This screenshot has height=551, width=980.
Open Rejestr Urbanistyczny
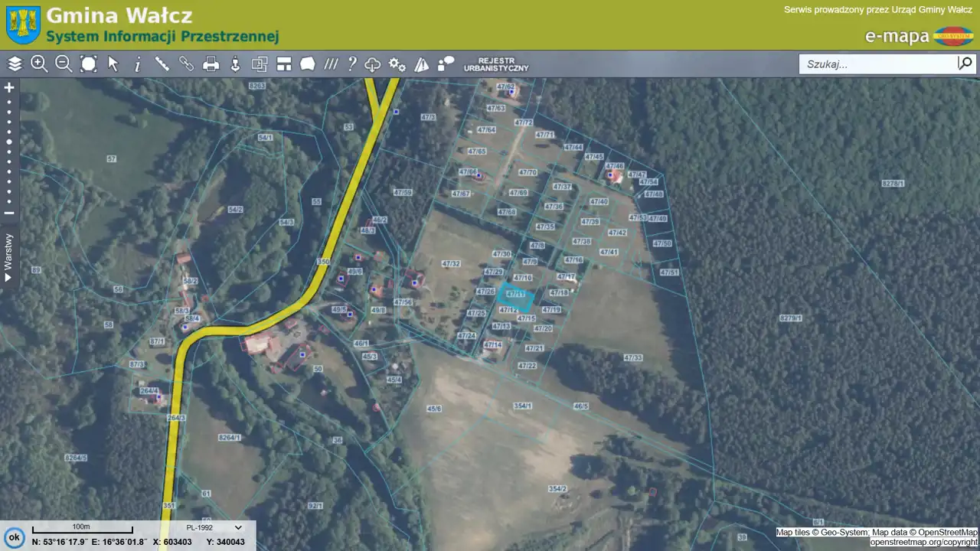pos(496,64)
